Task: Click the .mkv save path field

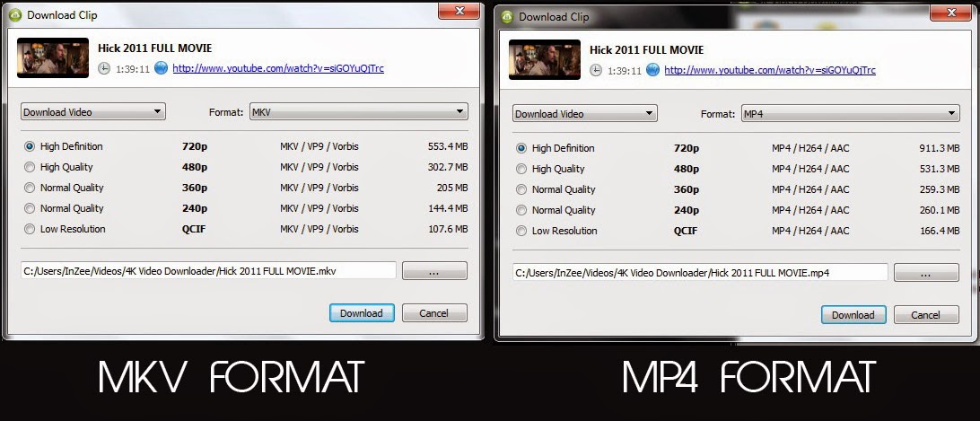Action: (x=209, y=270)
